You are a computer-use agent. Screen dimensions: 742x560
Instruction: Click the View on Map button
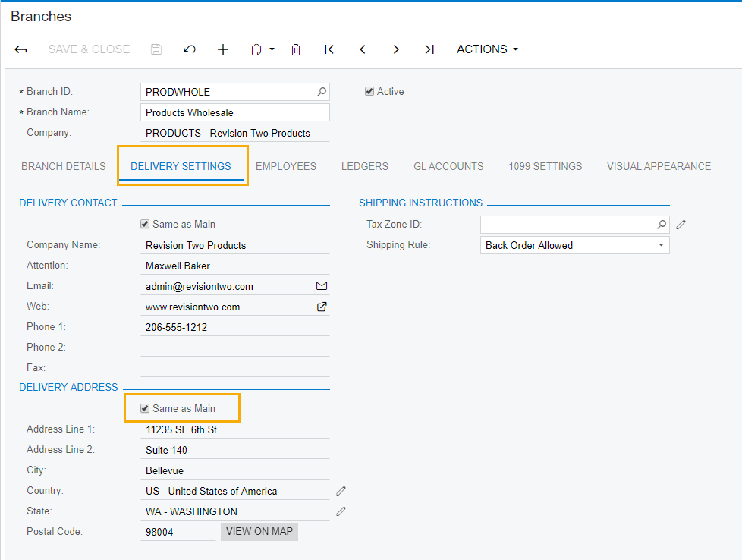(259, 531)
